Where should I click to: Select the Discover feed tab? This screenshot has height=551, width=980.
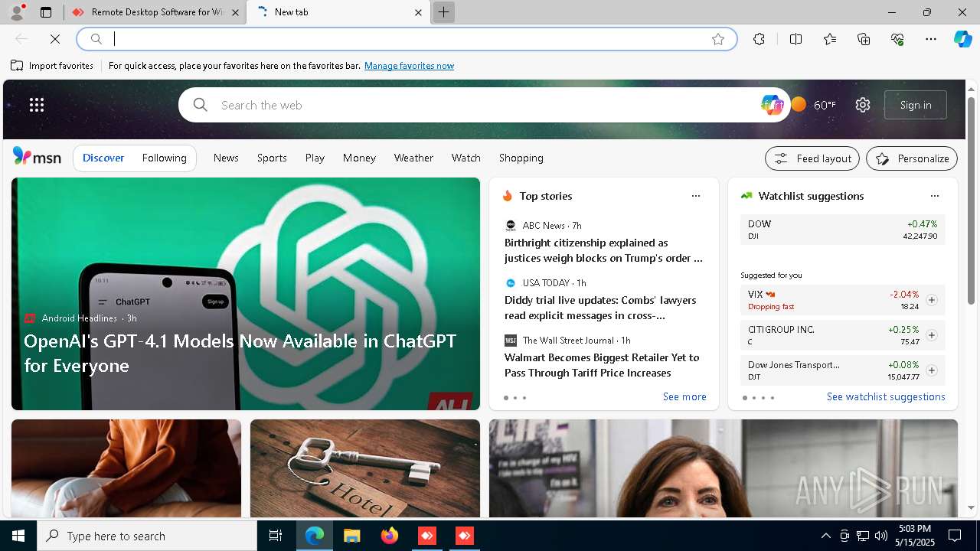[103, 158]
